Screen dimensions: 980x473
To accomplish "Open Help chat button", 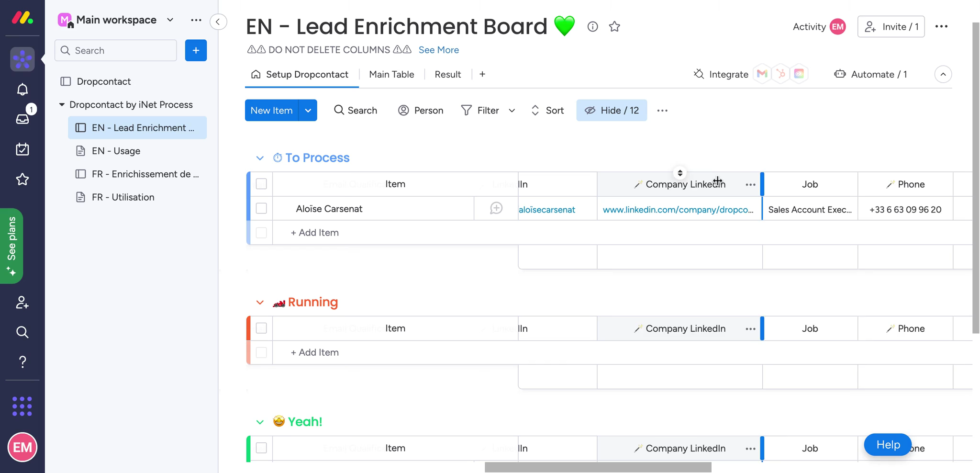I will 888,445.
